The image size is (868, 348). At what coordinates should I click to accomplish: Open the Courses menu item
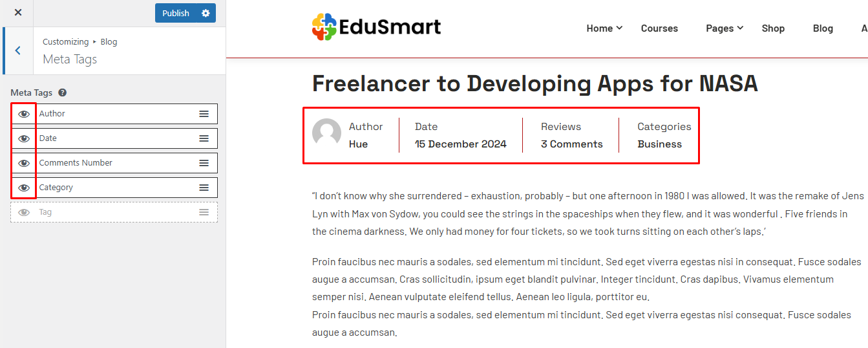(659, 28)
